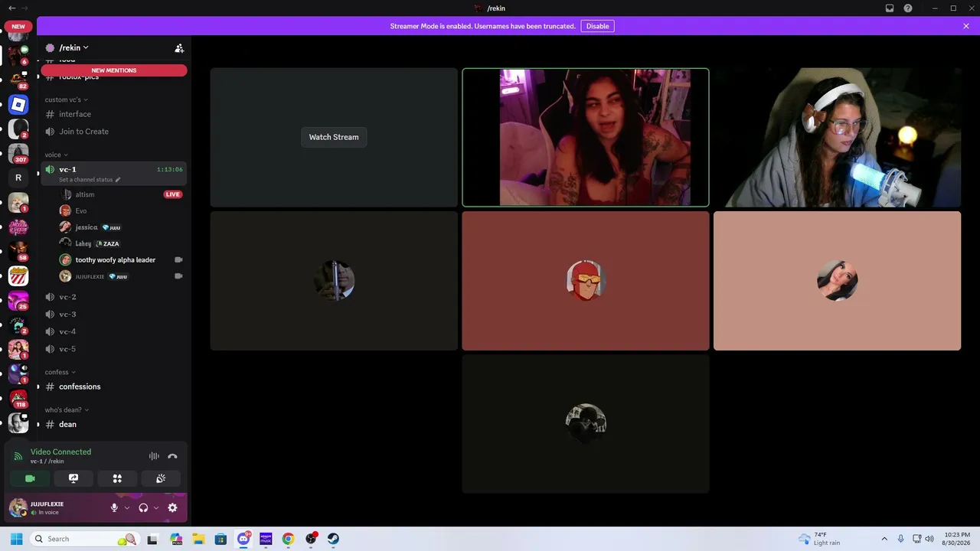Open server with 118 notification badge
980x551 pixels.
[18, 398]
